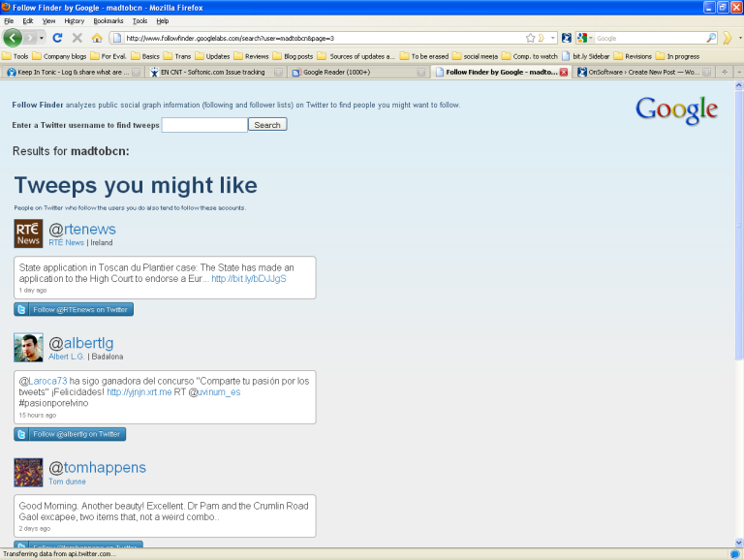This screenshot has height=560, width=744.
Task: Open the Tools menu
Action: click(x=139, y=21)
